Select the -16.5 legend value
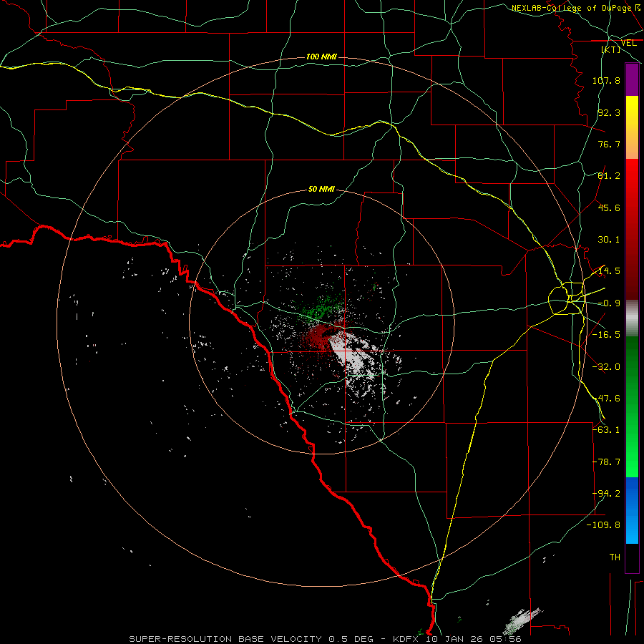Screen dimensions: 644x644 point(606,335)
